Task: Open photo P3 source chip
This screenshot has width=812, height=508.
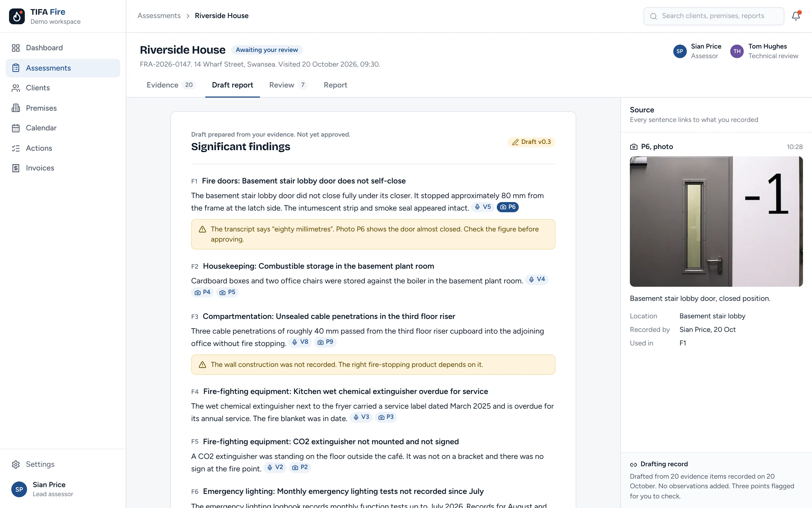Action: pos(386,417)
